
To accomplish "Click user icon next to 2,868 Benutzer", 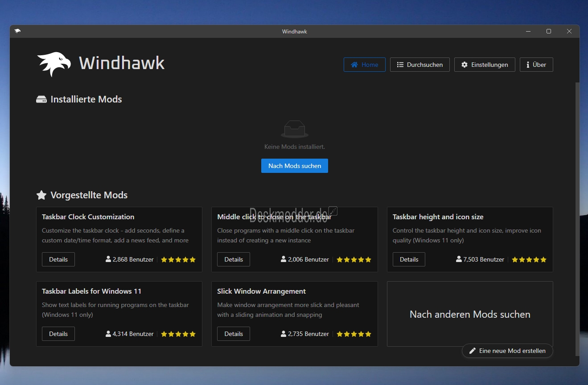I will coord(108,259).
